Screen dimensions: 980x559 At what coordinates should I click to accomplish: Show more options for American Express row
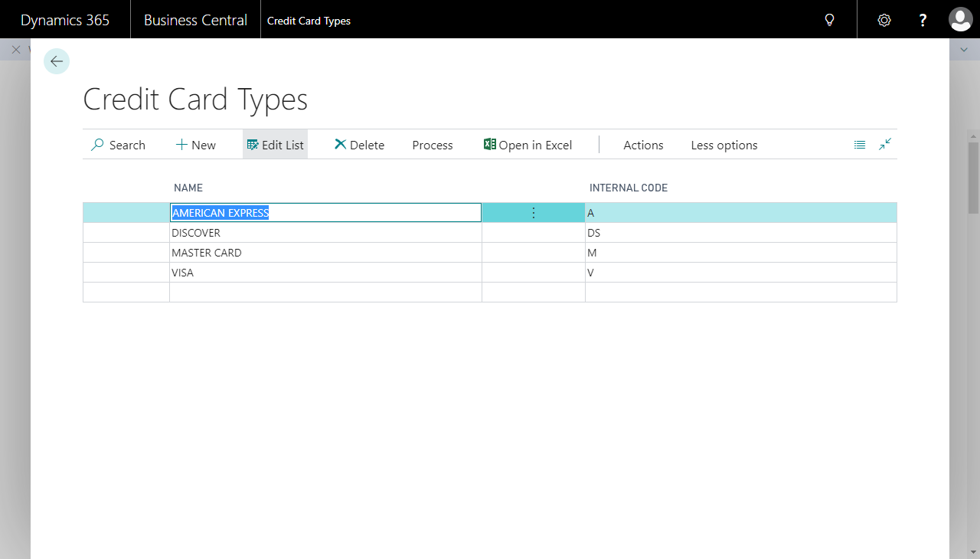(x=534, y=213)
